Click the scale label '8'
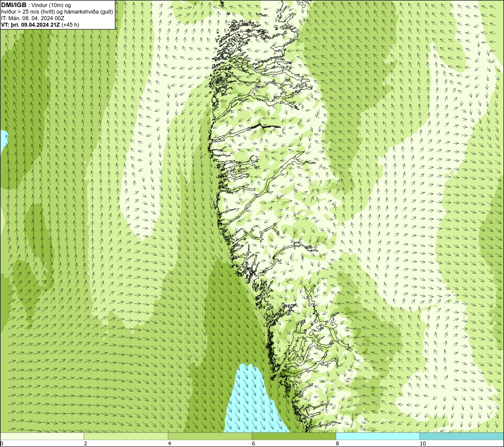 pyautogui.click(x=337, y=443)
